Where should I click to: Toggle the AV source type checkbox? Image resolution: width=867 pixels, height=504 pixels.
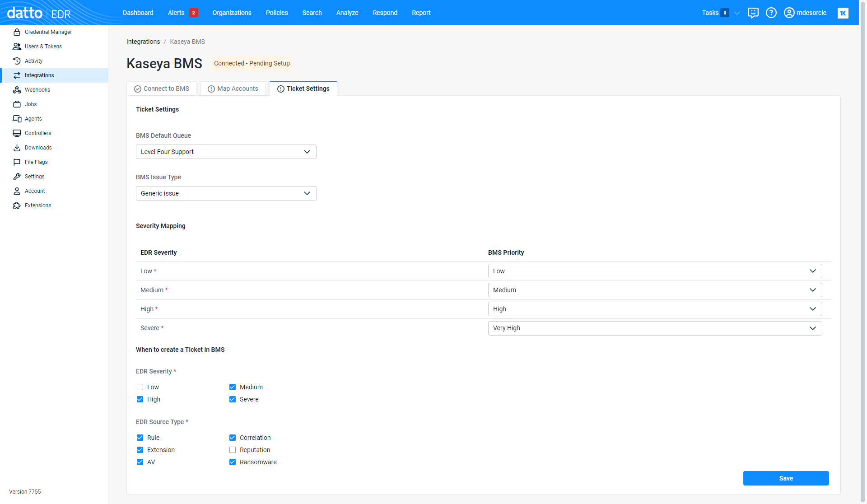(140, 462)
